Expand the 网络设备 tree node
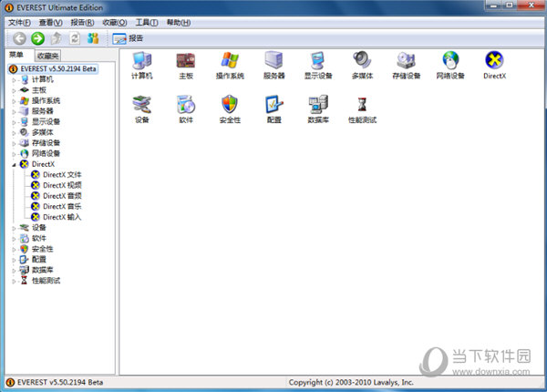The width and height of the screenshot is (547, 392). 14,154
